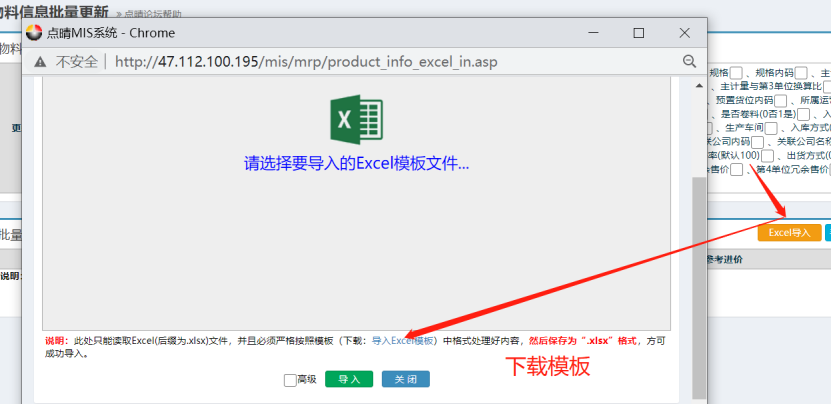Maximize the 点晴MIS系统 popup window
Screen dimensions: 831x404
tap(639, 33)
